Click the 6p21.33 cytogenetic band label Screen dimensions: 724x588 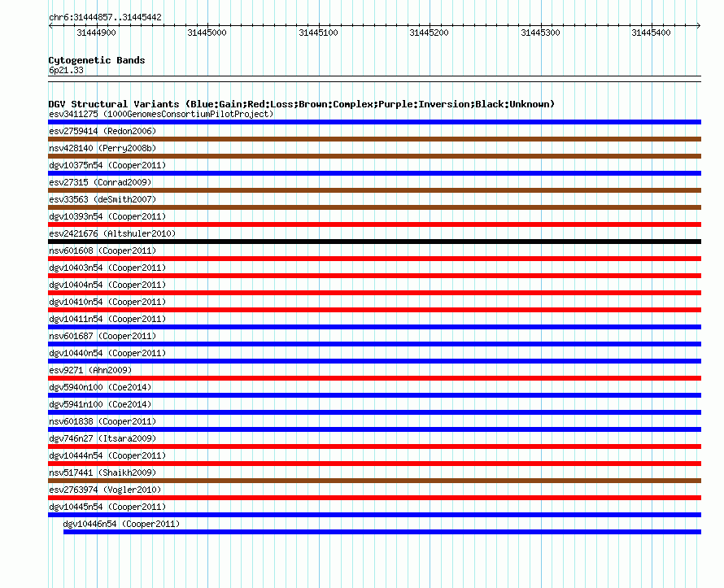click(x=66, y=70)
